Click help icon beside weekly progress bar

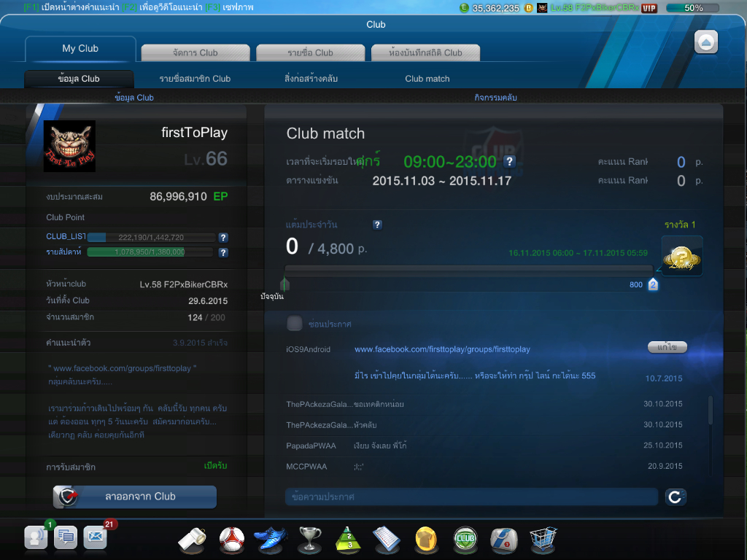coord(223,253)
